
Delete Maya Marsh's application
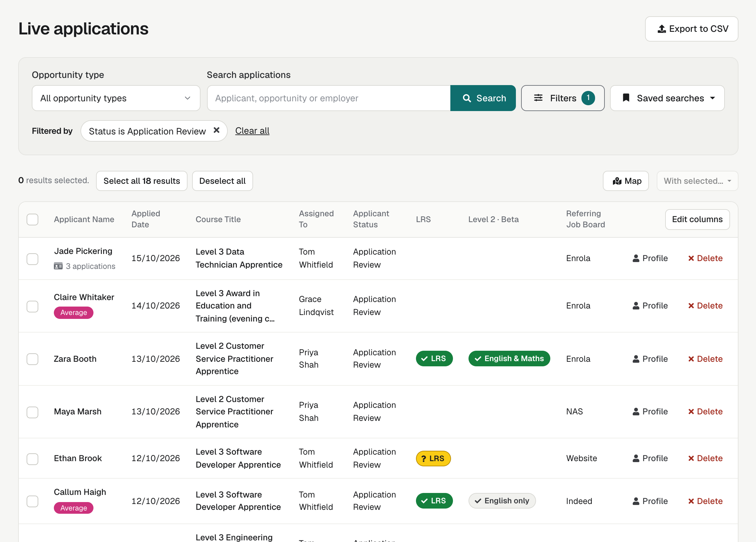[x=705, y=411]
